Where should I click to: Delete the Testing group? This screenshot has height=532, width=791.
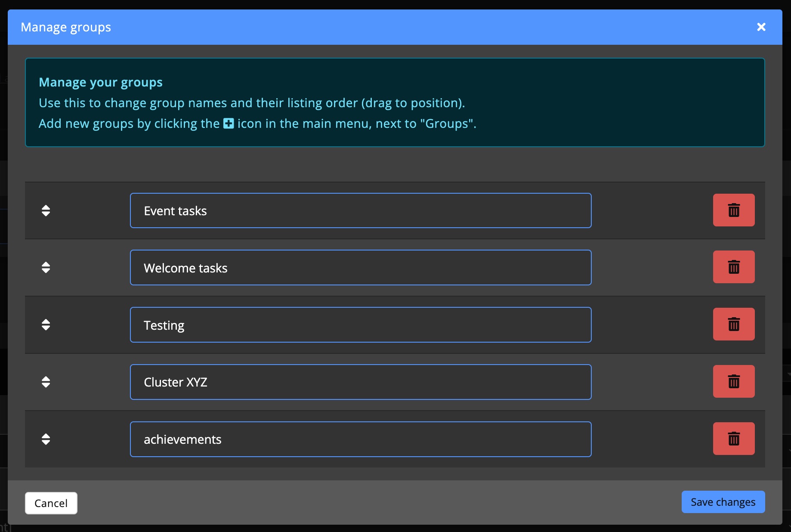coord(733,325)
